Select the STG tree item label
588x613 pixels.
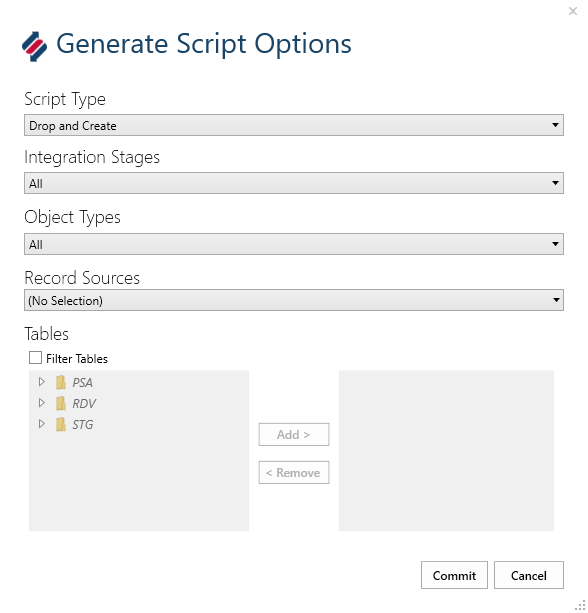83,425
